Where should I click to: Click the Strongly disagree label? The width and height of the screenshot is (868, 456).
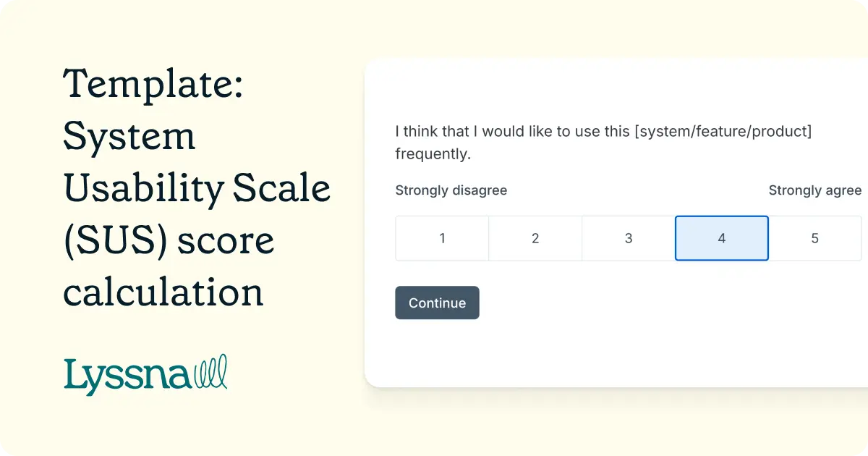[x=451, y=190]
